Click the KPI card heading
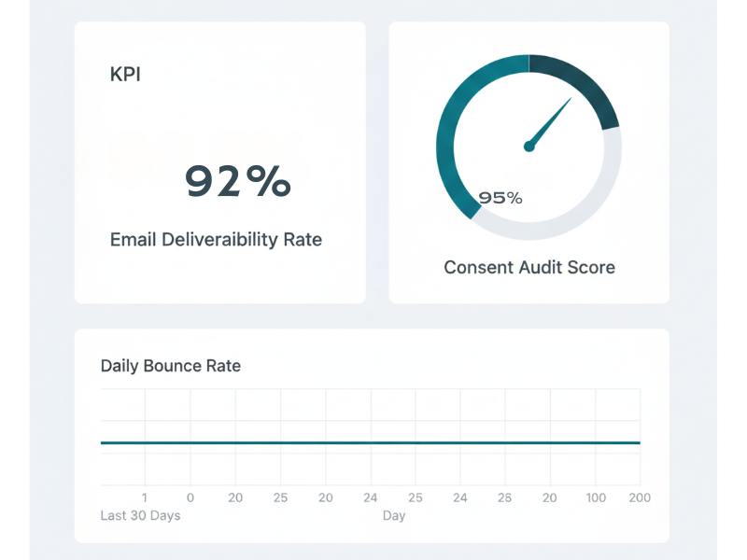 coord(124,75)
